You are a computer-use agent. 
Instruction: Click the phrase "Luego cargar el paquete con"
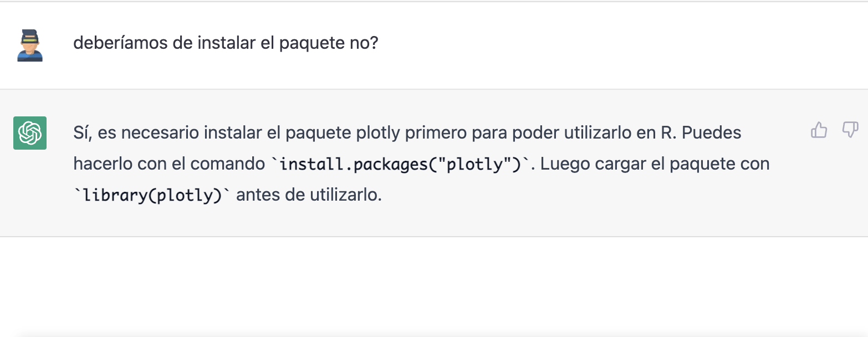click(655, 165)
